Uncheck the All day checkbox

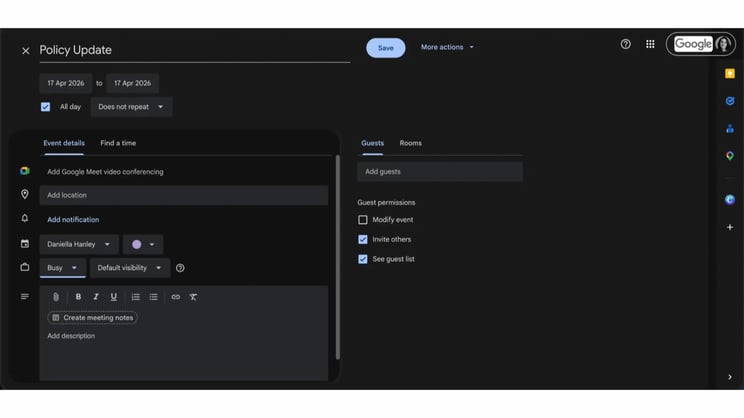45,107
